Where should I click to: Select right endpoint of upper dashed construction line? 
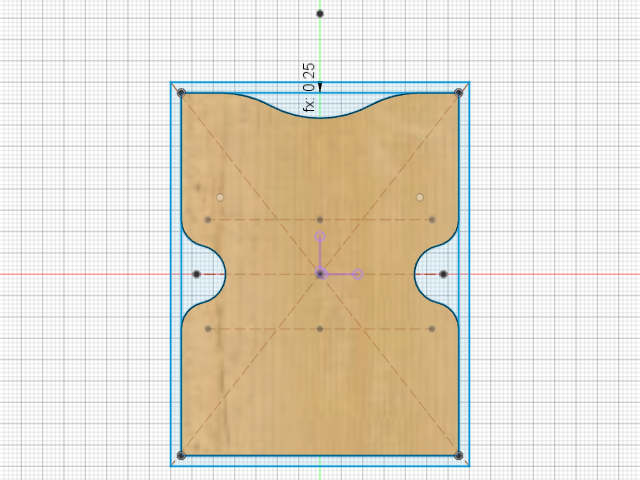tap(432, 220)
